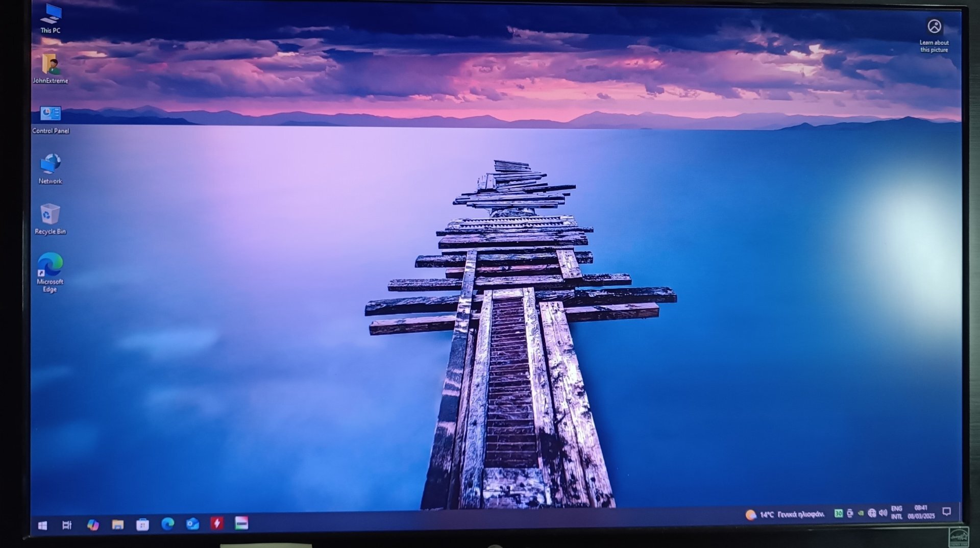Select the Recycle Bin icon
980x548 pixels.
tap(50, 219)
